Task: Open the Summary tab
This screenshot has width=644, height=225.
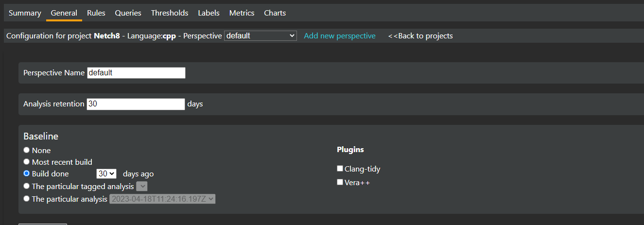Action: [x=25, y=13]
